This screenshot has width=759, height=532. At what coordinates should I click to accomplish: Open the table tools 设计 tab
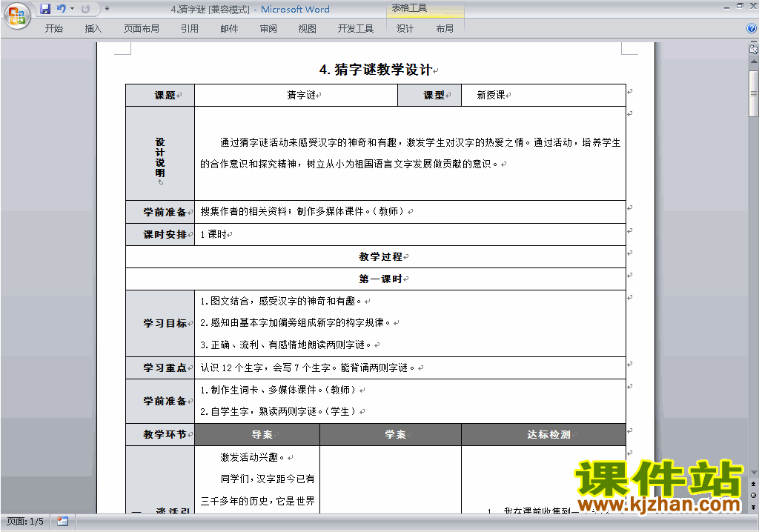[405, 29]
